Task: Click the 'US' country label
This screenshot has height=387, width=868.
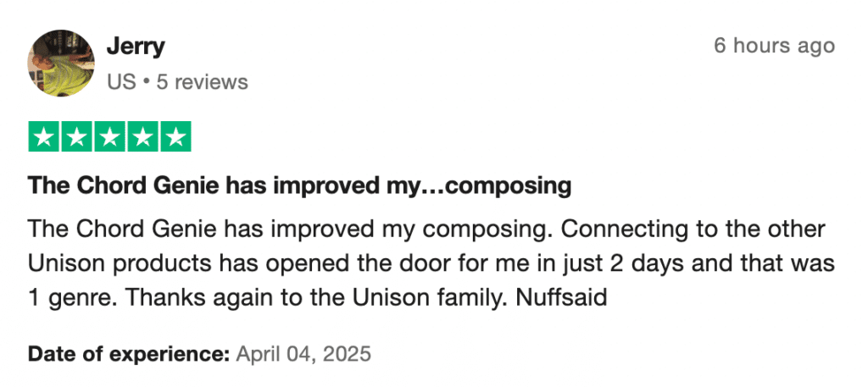Action: tap(121, 82)
